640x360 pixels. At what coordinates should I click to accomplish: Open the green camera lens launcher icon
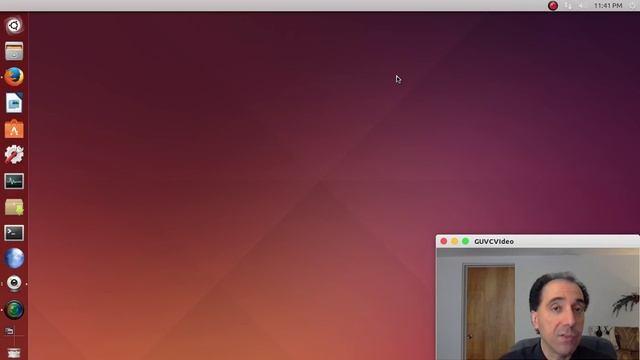(14, 309)
